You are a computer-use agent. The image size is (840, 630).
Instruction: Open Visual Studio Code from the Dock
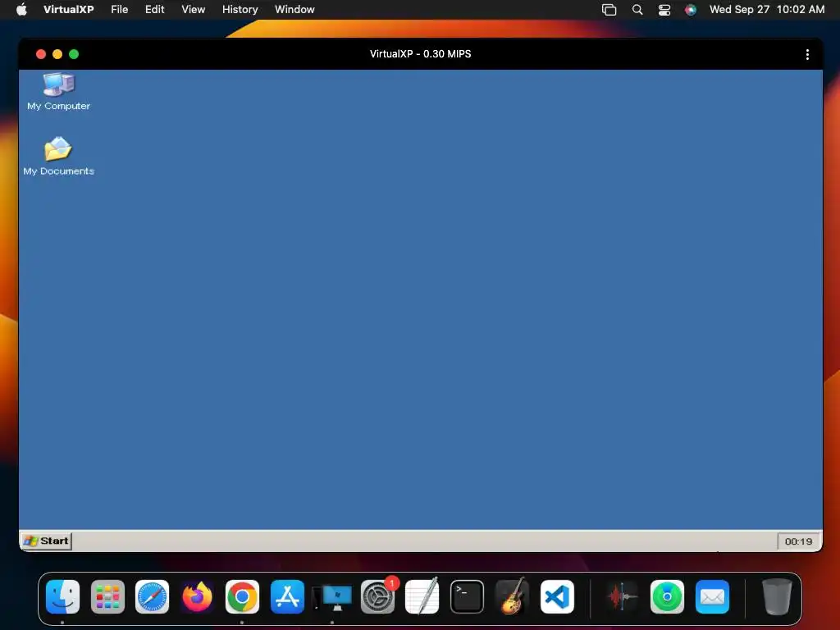coord(557,596)
